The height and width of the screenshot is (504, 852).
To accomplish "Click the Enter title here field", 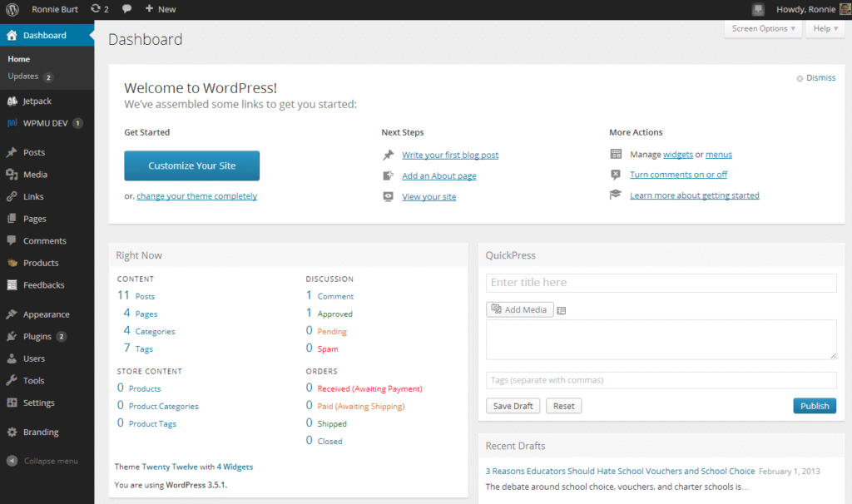I will (660, 283).
